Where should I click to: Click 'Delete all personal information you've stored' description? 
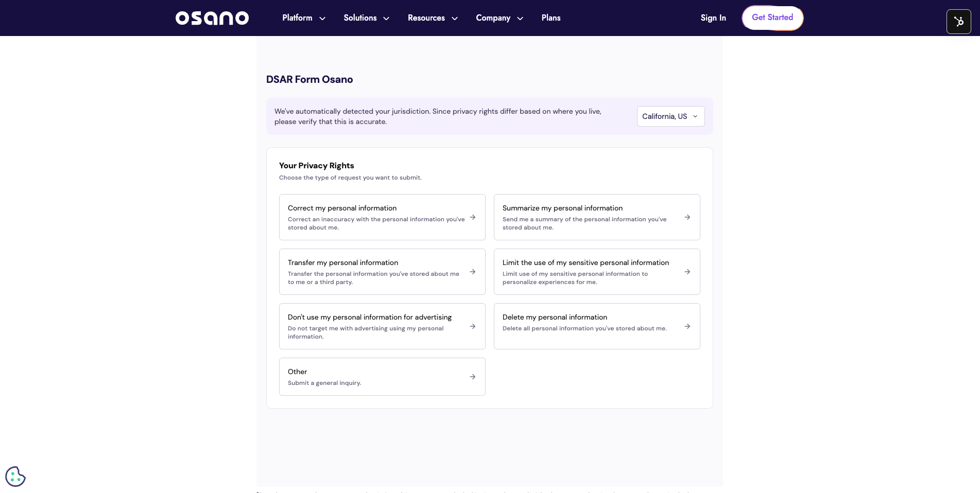[x=584, y=328]
